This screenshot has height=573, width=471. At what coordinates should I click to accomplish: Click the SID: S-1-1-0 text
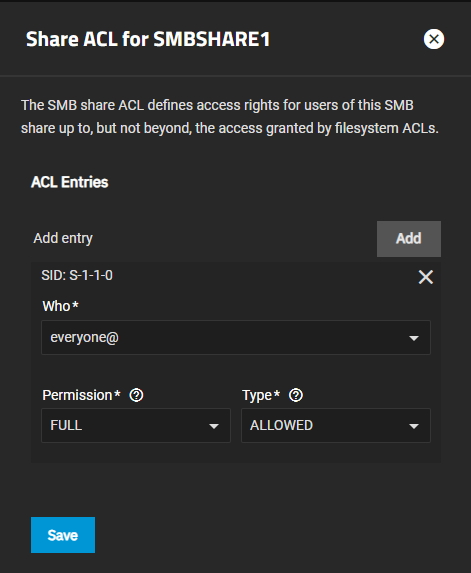click(x=77, y=276)
